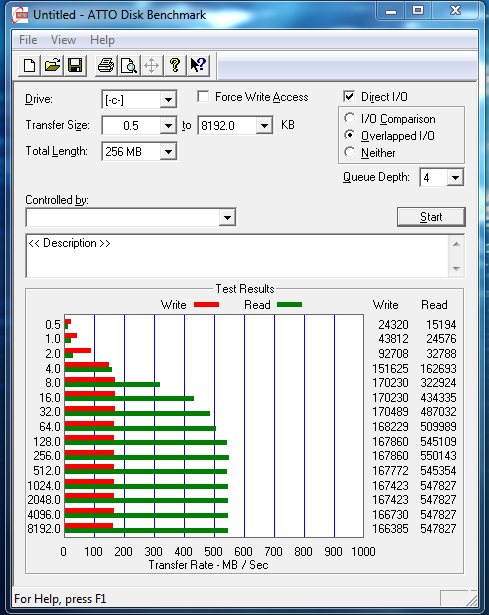Click write value 170489
The height and width of the screenshot is (615, 489).
(390, 412)
